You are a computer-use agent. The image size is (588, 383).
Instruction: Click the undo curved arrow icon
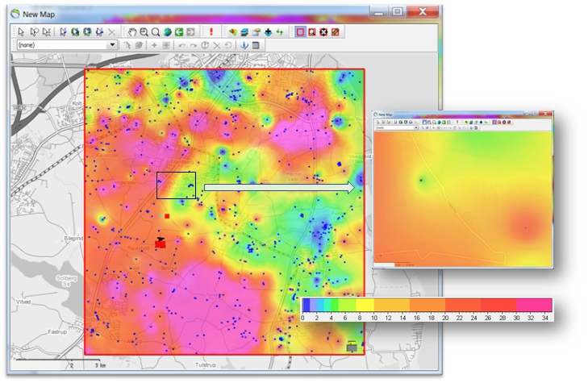181,46
